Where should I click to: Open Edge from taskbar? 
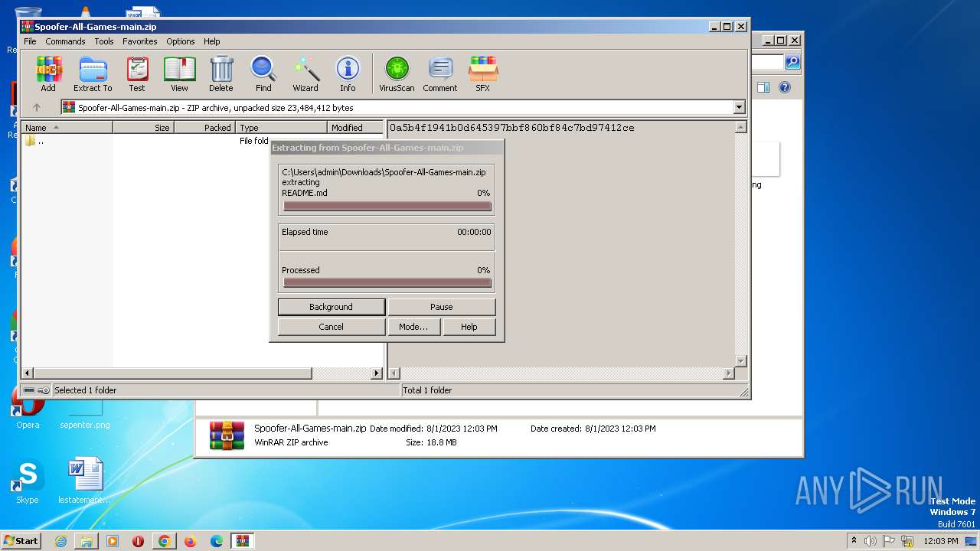pos(217,541)
